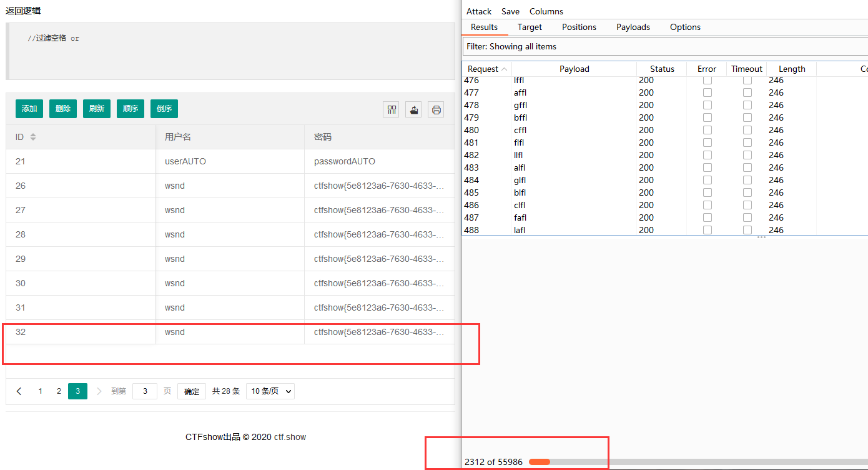The height and width of the screenshot is (470, 868).
Task: Select result row request 488
Action: click(x=665, y=229)
